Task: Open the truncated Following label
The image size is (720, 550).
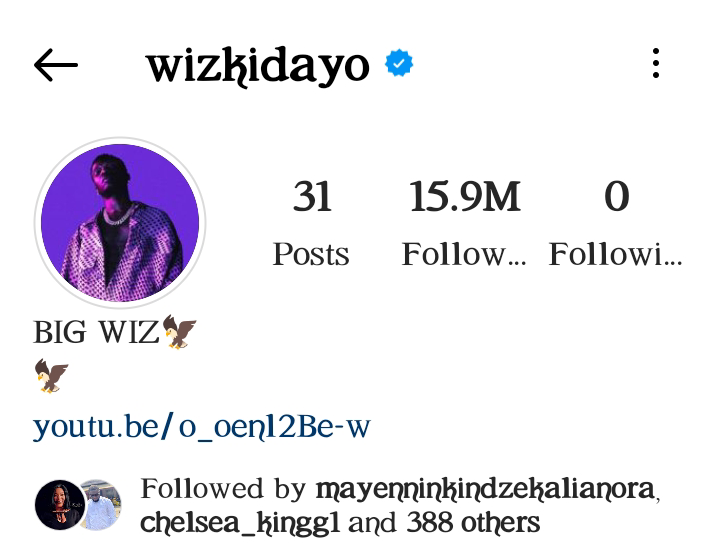Action: click(x=615, y=254)
